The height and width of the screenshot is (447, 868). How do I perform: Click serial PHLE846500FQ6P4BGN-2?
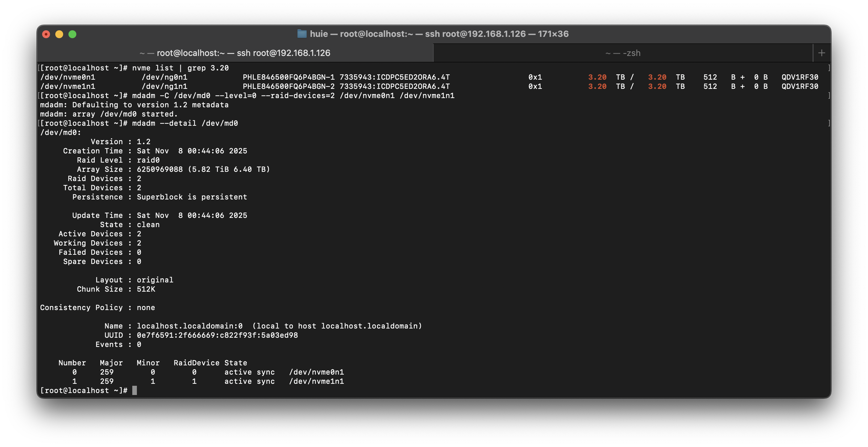289,86
